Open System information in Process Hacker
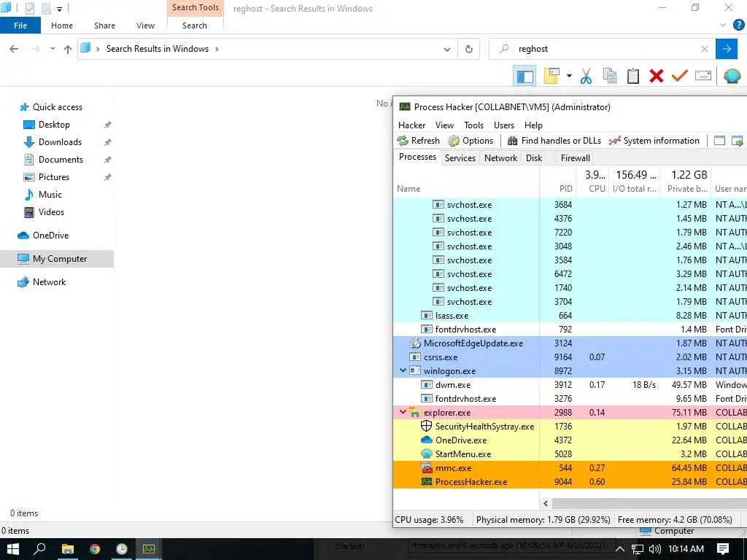The image size is (747, 560). point(654,141)
